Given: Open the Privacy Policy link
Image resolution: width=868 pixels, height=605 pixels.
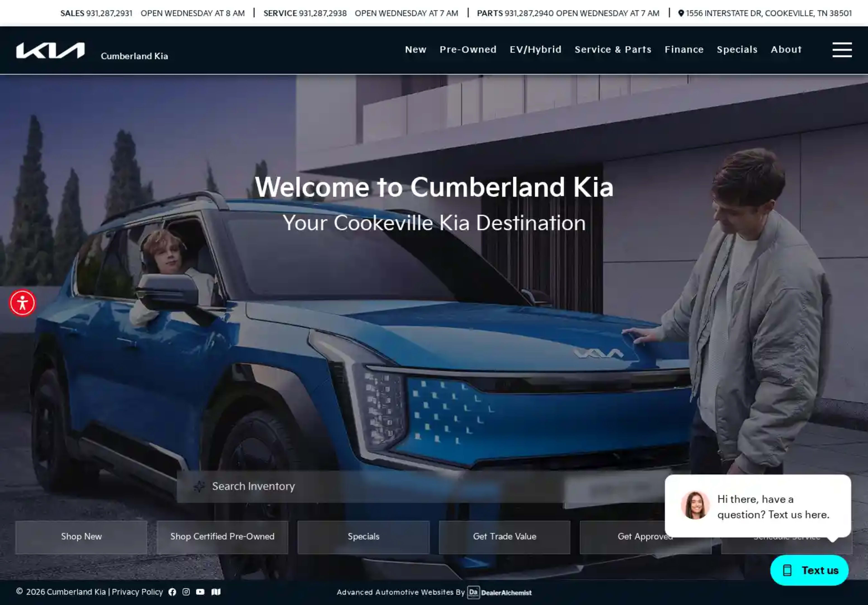Looking at the screenshot, I should click(x=137, y=592).
